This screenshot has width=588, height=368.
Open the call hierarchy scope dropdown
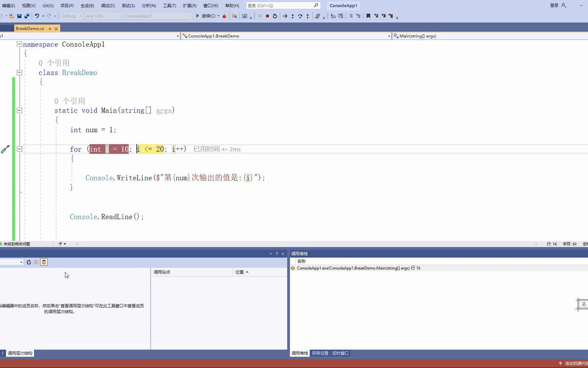tap(12, 262)
